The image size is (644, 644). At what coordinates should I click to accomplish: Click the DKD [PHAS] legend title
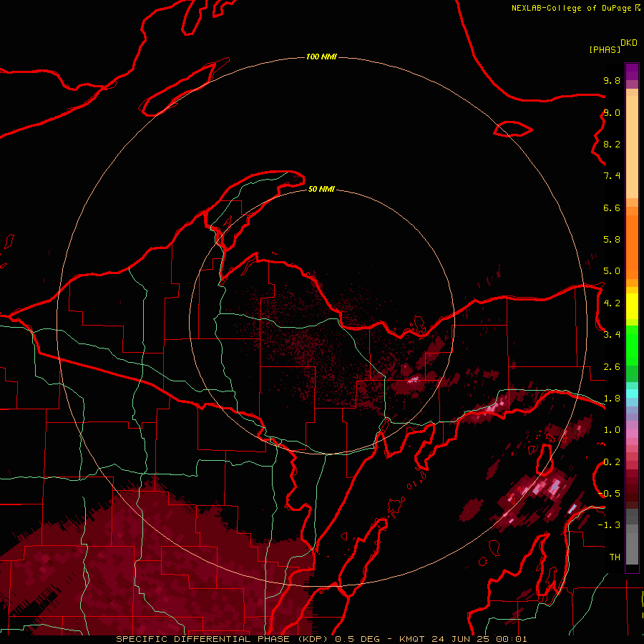[613, 47]
